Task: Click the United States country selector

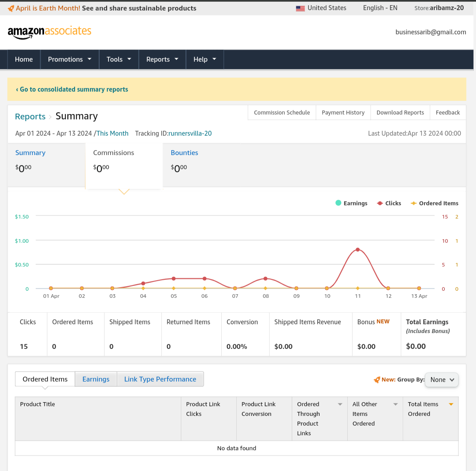Action: pyautogui.click(x=321, y=8)
